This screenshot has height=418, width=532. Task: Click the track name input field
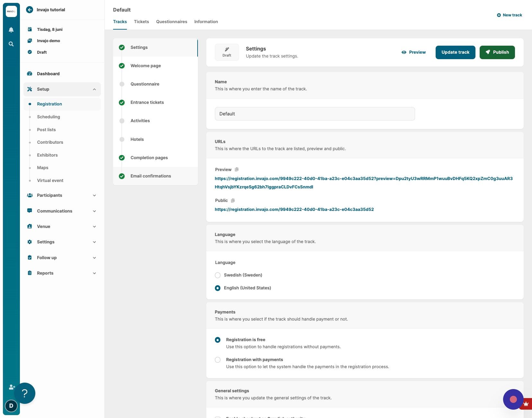point(315,114)
